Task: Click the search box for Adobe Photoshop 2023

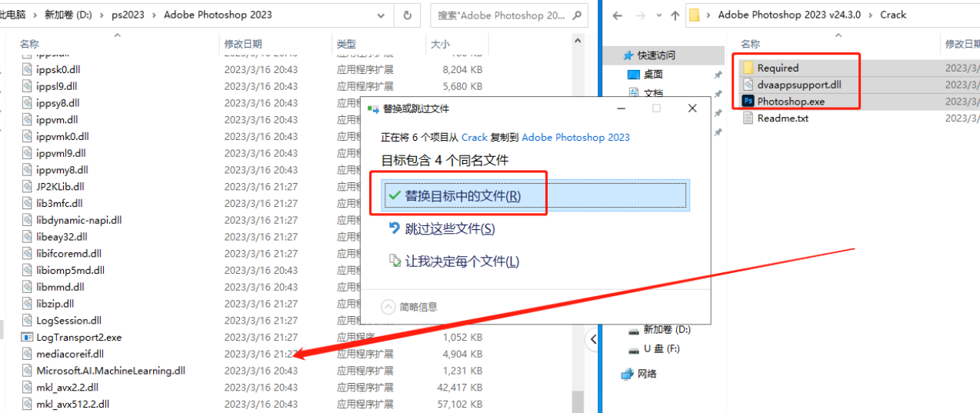Action: point(502,15)
